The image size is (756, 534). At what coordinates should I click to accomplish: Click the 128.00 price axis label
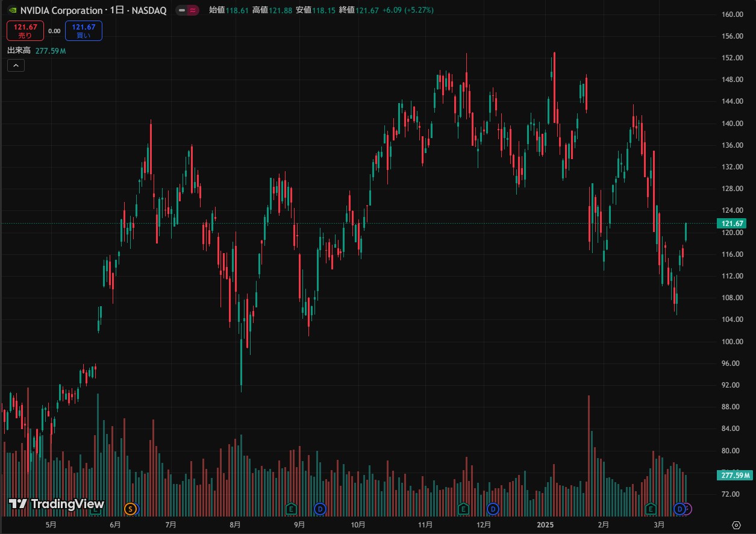[731, 189]
